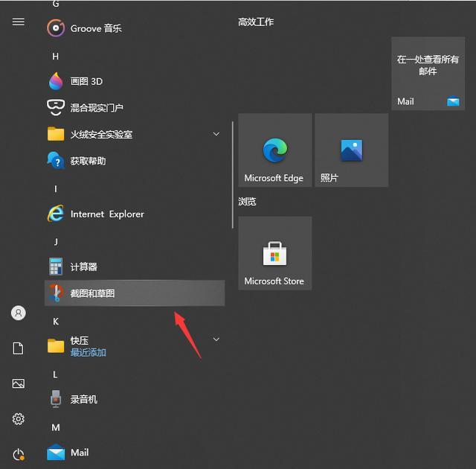Select the 浏览 tile group title

click(247, 202)
